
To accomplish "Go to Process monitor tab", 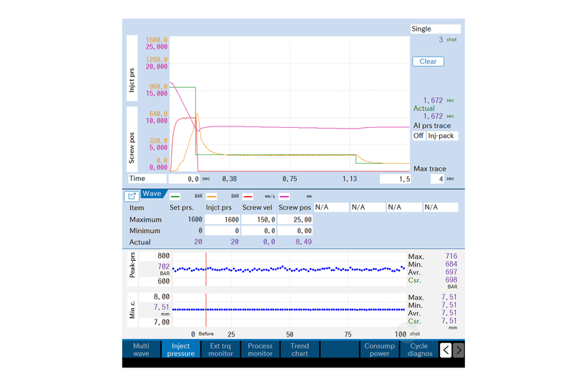I will 260,350.
